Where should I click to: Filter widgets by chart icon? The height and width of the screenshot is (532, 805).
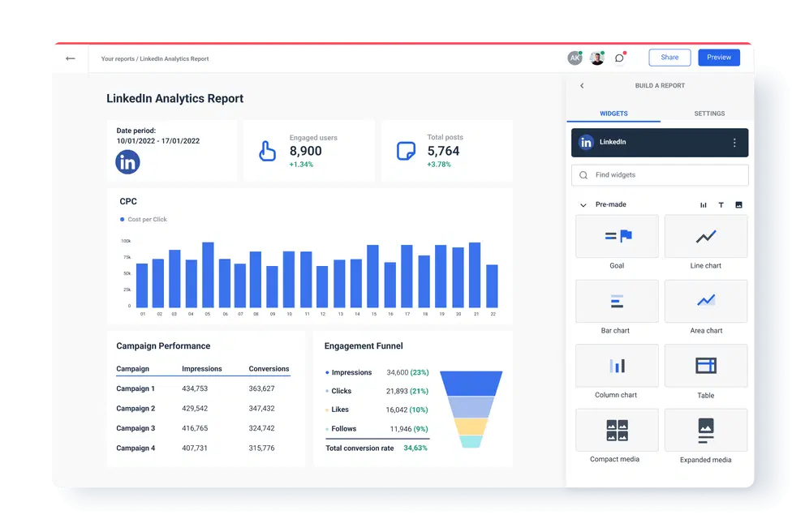[704, 204]
